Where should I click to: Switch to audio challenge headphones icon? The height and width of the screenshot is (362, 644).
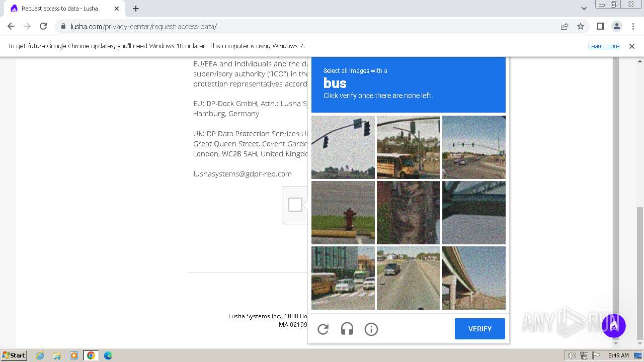click(347, 329)
